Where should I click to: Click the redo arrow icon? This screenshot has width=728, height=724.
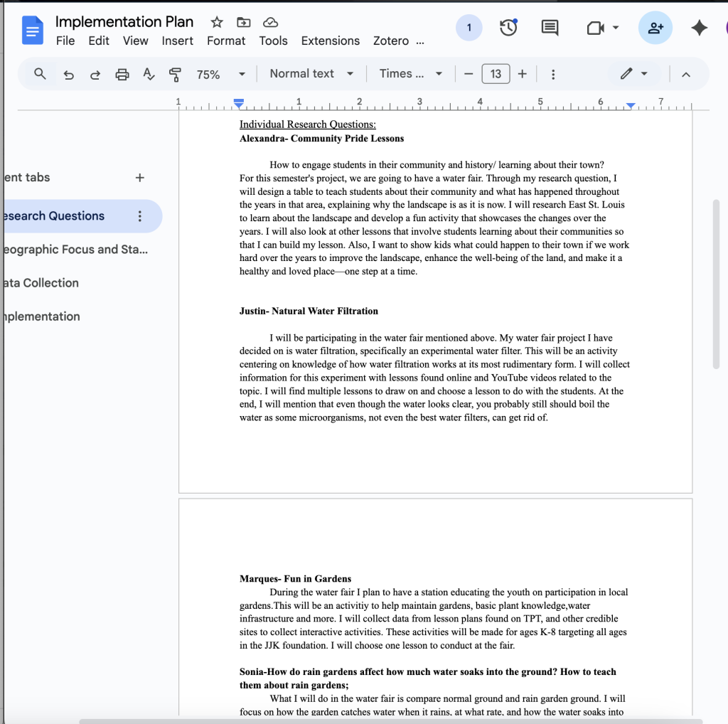coord(95,74)
